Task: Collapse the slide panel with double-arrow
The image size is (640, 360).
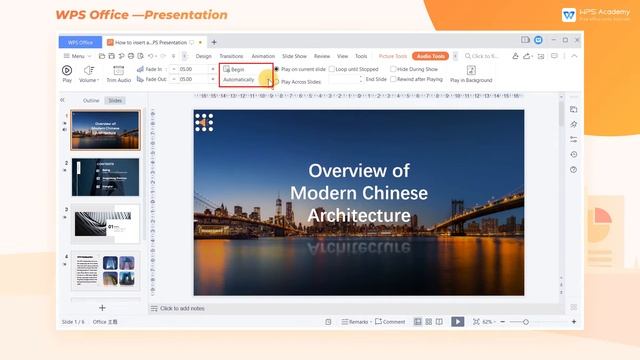Action: [62, 100]
